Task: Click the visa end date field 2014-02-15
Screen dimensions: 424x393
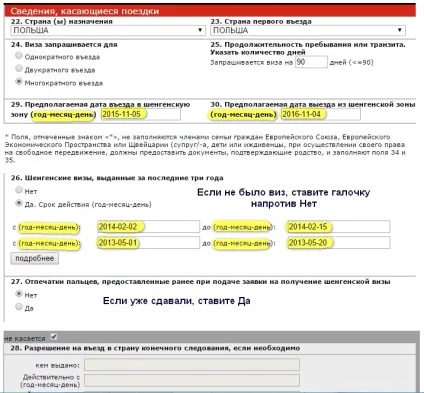Action: pyautogui.click(x=338, y=227)
